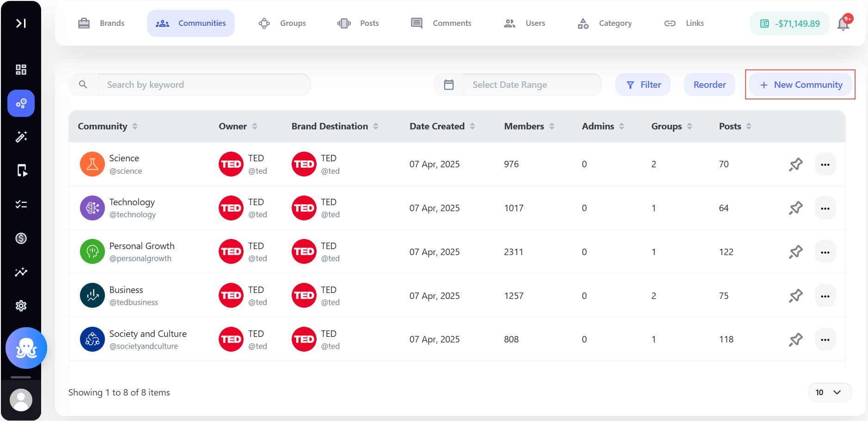Viewport: 868px width, 421px height.
Task: Open the notifications bell icon
Action: 844,23
